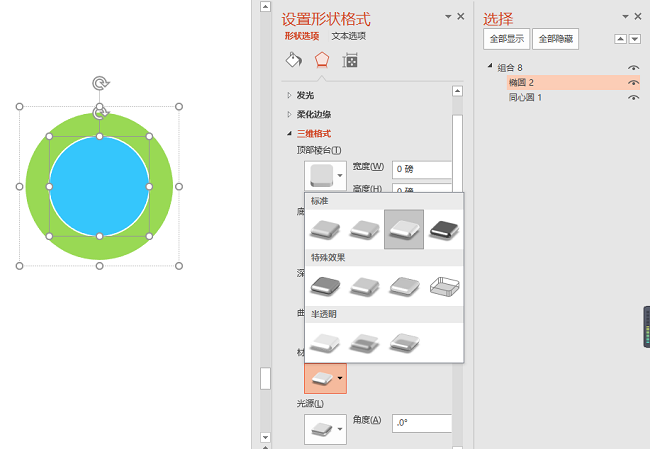Screen dimensions: 650x449
Task: Choose the dark edge special effect material
Action: (326, 286)
